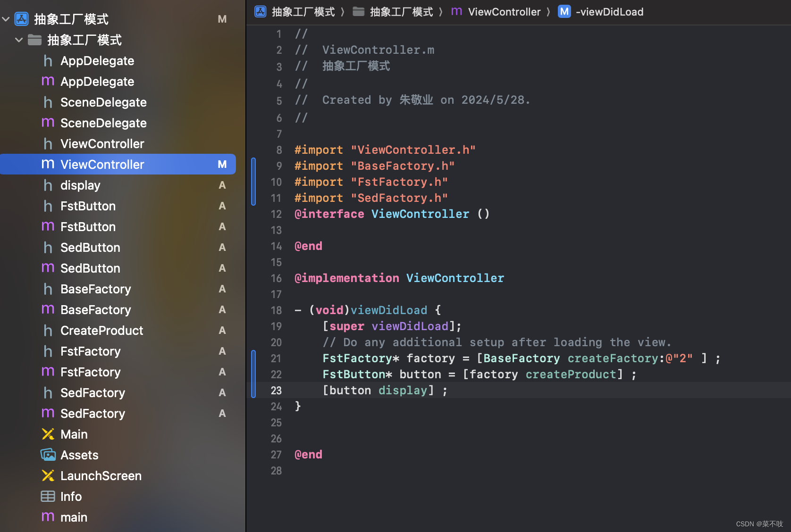Viewport: 791px width, 532px height.
Task: Click folder 抽象工厂模式 breadcrumb segment
Action: 401,12
